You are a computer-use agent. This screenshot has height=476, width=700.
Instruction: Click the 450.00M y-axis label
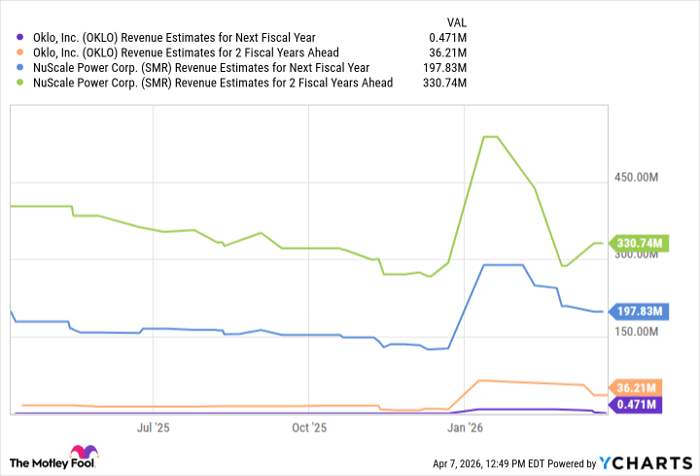point(636,178)
